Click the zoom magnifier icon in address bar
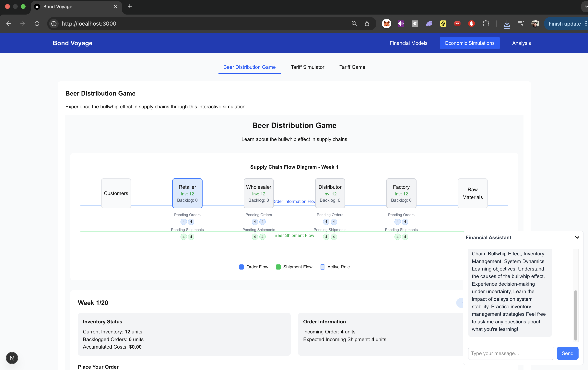588x370 pixels. tap(354, 24)
